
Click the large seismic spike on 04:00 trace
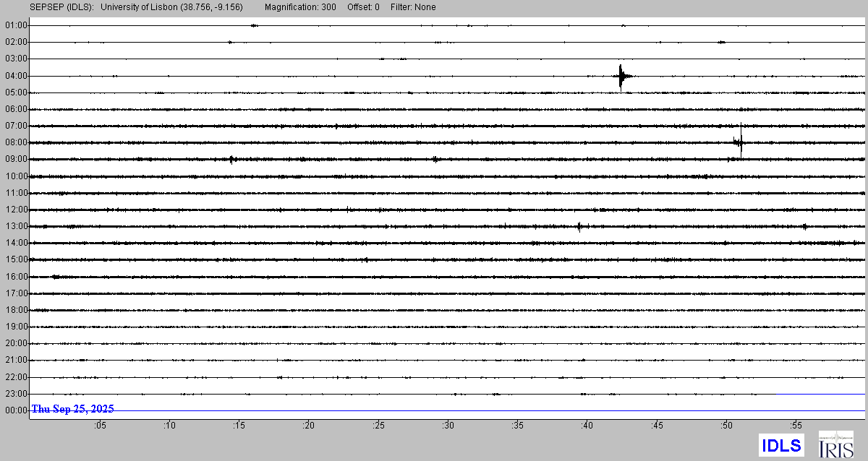pyautogui.click(x=621, y=76)
